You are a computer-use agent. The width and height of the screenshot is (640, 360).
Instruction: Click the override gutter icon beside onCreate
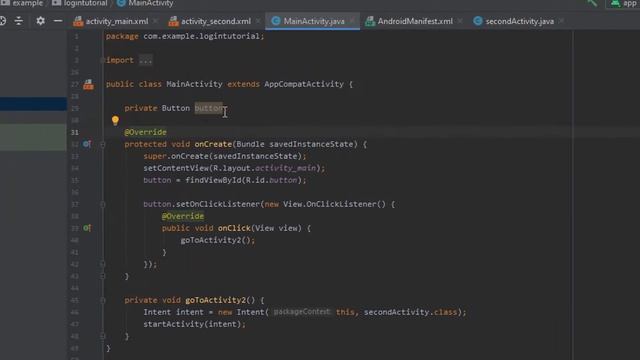(x=87, y=144)
